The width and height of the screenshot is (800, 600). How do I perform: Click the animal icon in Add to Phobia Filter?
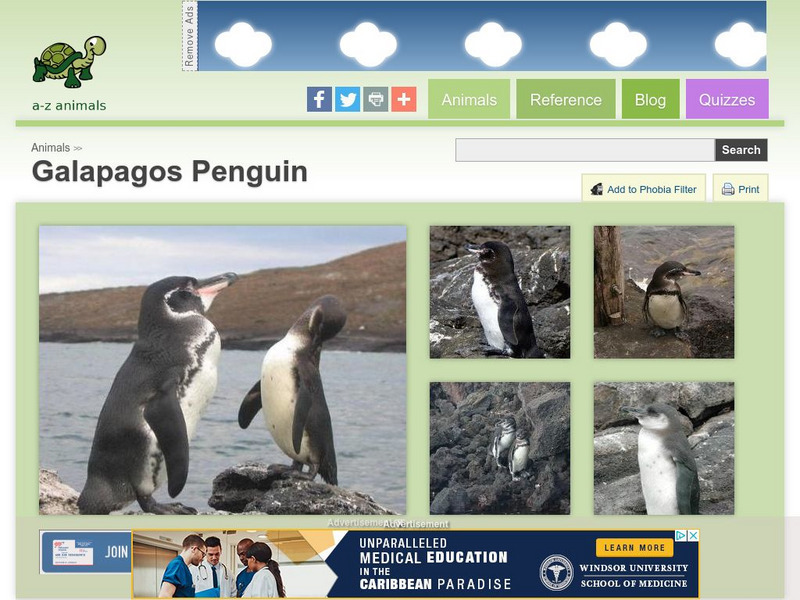point(595,188)
